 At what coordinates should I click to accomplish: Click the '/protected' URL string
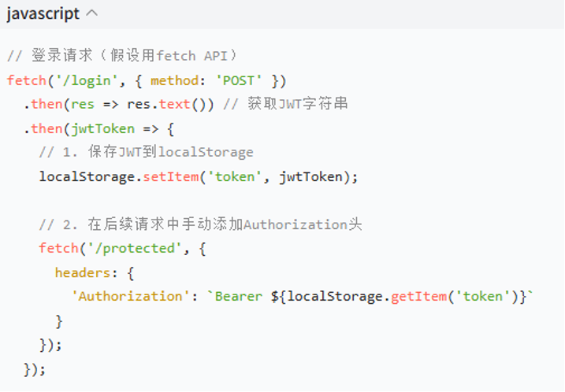click(135, 249)
